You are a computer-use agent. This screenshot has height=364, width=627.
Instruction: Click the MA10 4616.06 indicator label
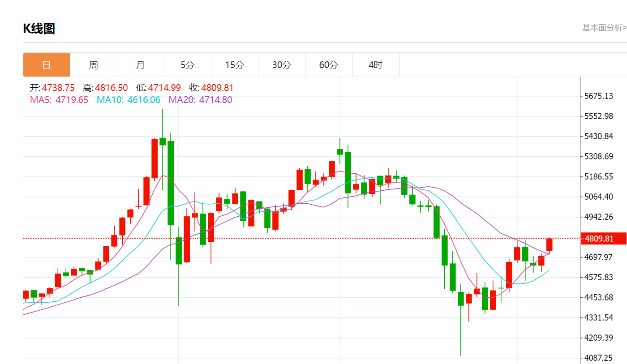(128, 100)
